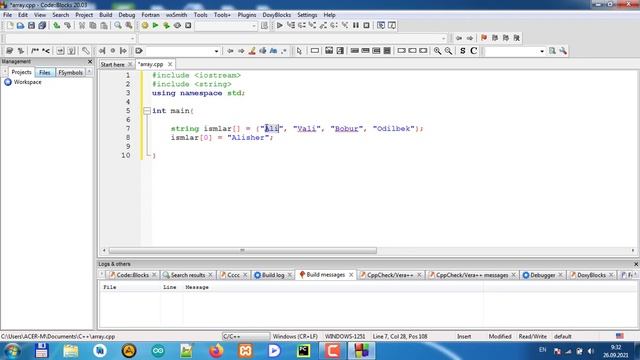Open the Settings menu
Screen dimensions: 640x360
[307, 15]
